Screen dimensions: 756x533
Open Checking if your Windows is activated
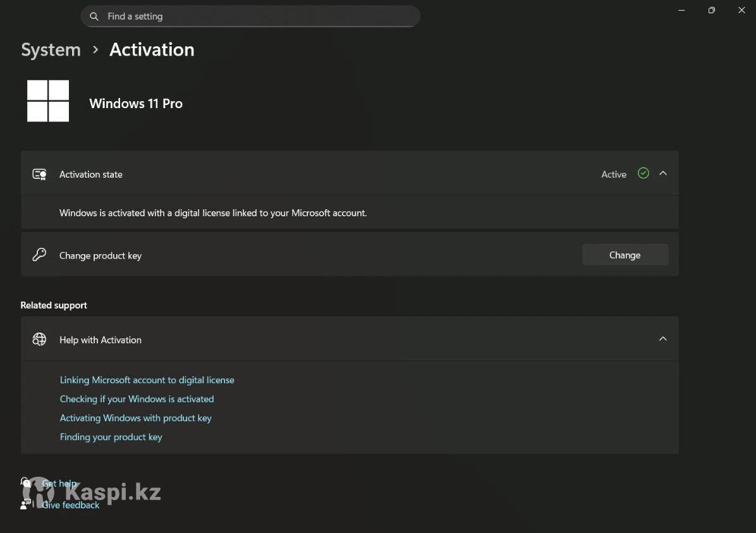(x=137, y=399)
